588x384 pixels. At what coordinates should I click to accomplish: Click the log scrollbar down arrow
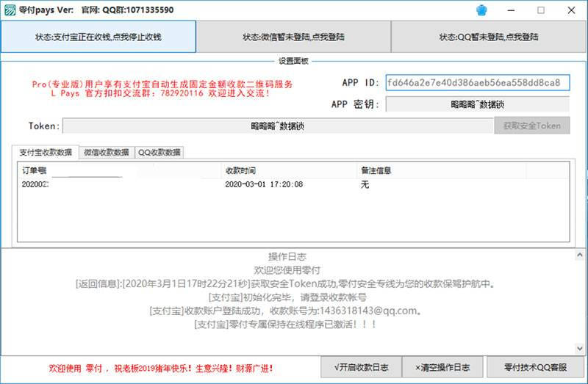(580, 349)
